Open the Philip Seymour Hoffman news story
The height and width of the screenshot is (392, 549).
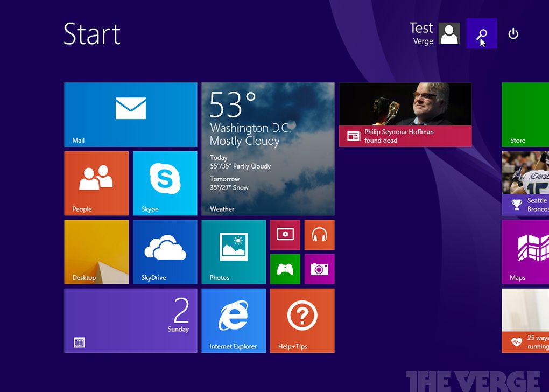405,114
